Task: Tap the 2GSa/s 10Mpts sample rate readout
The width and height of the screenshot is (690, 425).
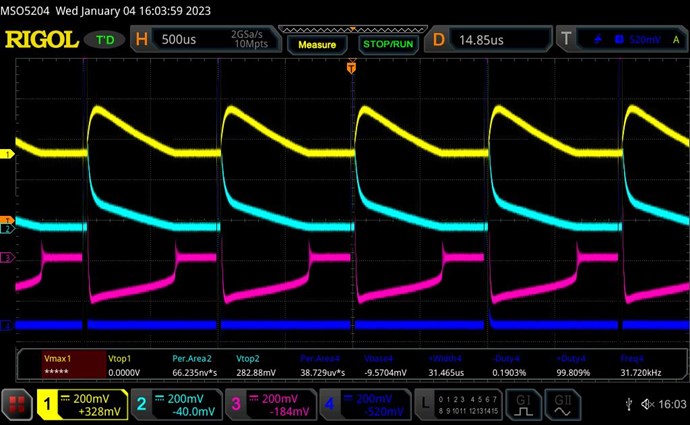Action: [x=249, y=39]
